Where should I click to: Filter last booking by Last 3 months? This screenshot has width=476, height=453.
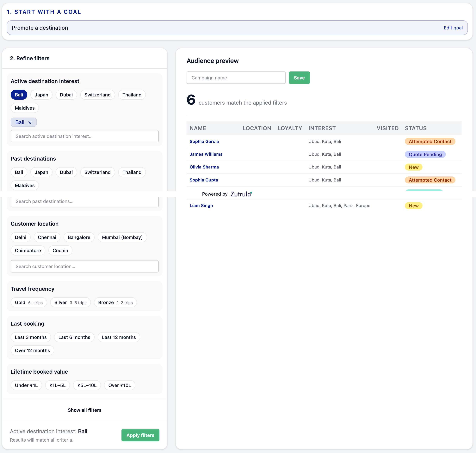tap(31, 337)
